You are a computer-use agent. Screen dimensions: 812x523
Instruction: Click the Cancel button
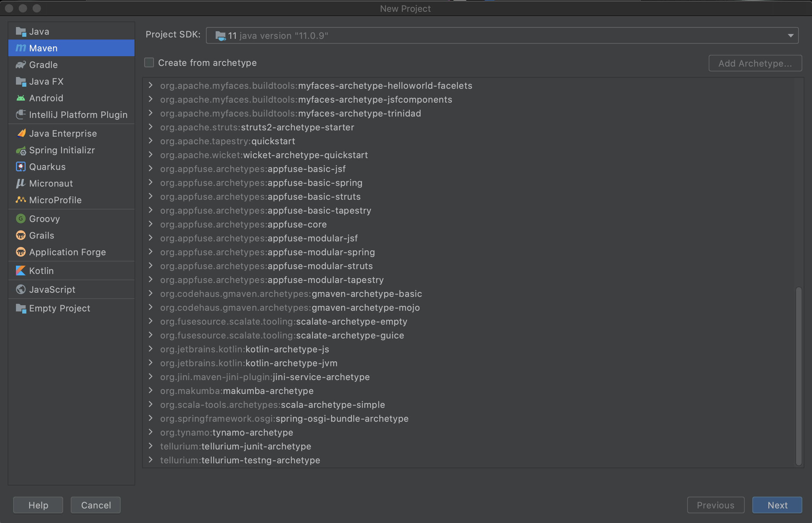click(96, 505)
